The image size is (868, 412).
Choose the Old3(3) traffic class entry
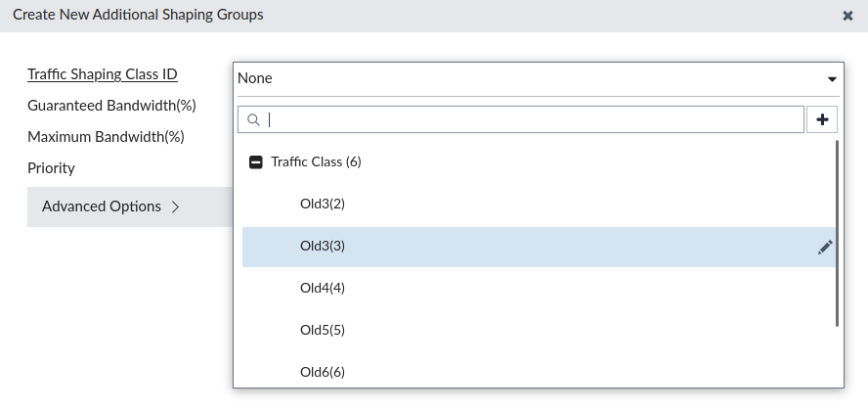coord(323,247)
